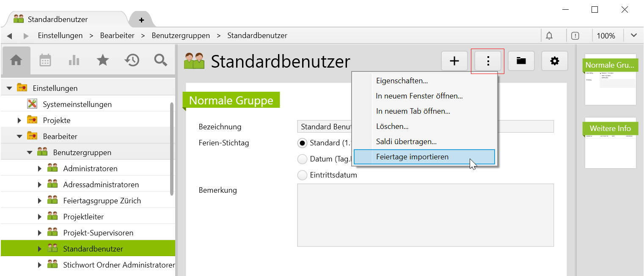Open notifications bell icon
The width and height of the screenshot is (644, 276).
[549, 36]
